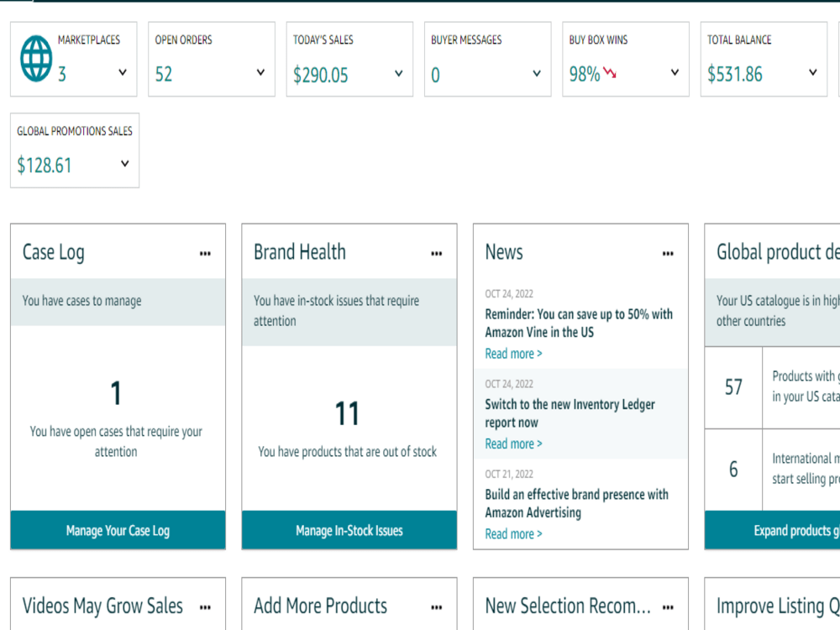Image resolution: width=840 pixels, height=630 pixels.
Task: Click the Manage Your Case Log button
Action: click(x=118, y=530)
